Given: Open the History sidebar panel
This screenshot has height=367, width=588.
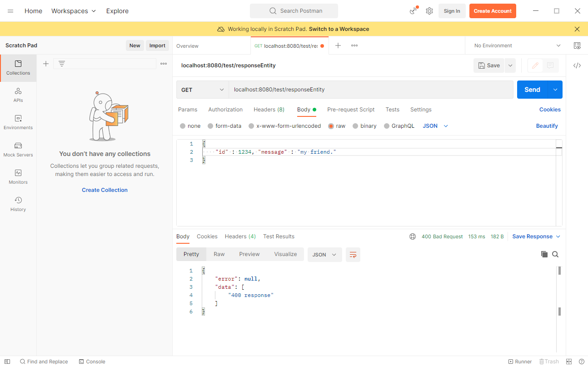Looking at the screenshot, I should click(18, 204).
